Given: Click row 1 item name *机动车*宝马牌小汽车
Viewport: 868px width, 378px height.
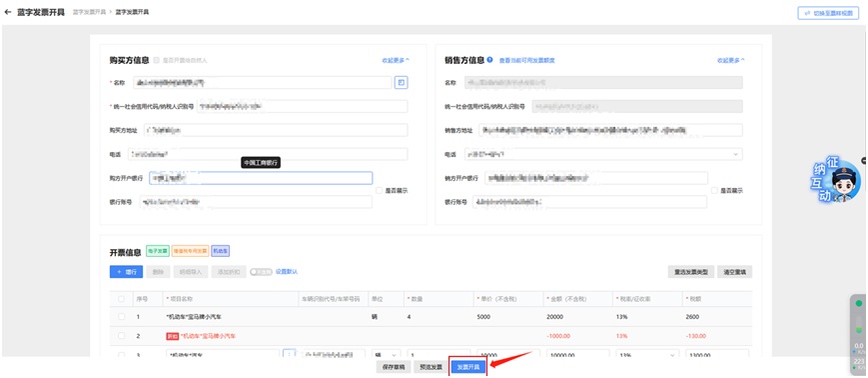Looking at the screenshot, I should point(195,317).
